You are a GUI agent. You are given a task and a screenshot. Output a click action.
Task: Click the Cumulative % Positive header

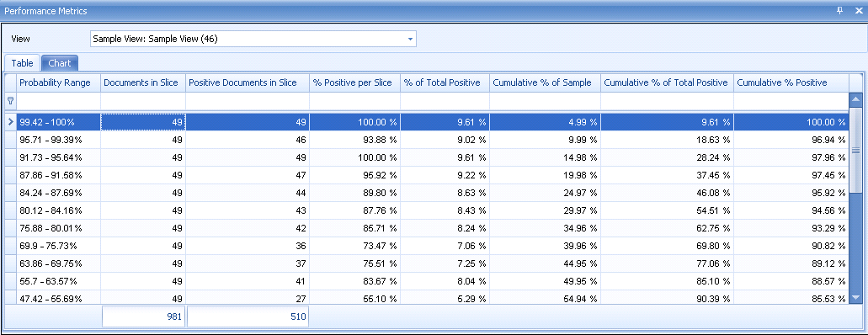[x=791, y=82]
